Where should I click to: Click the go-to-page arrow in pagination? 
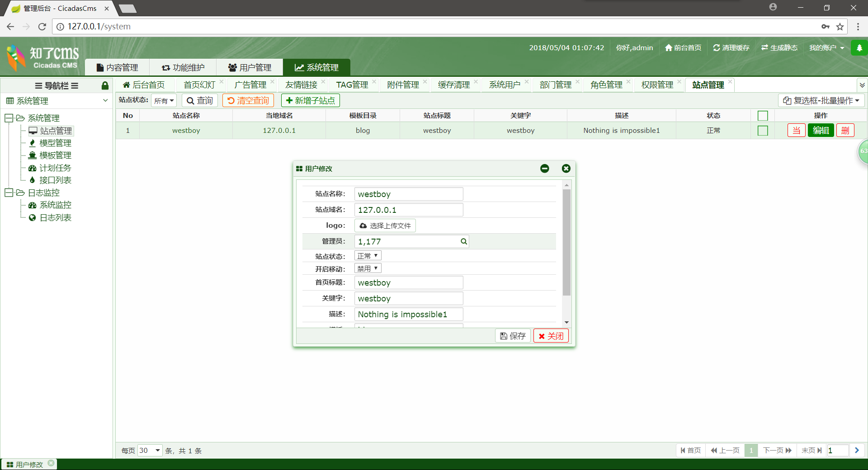[857, 450]
